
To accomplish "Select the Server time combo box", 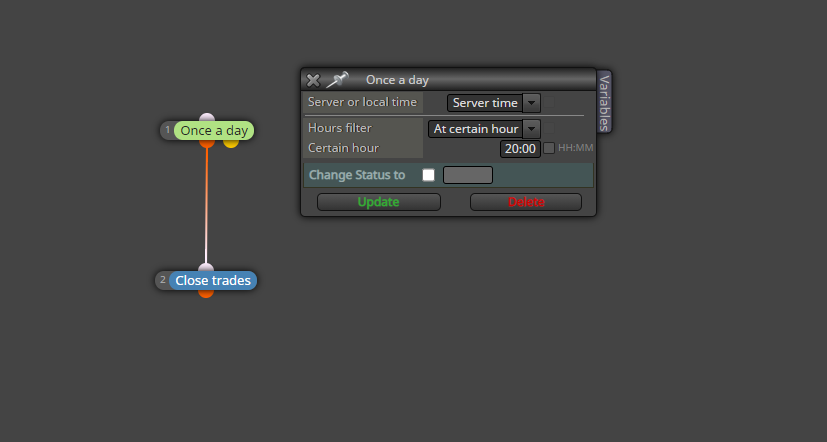I will point(494,103).
